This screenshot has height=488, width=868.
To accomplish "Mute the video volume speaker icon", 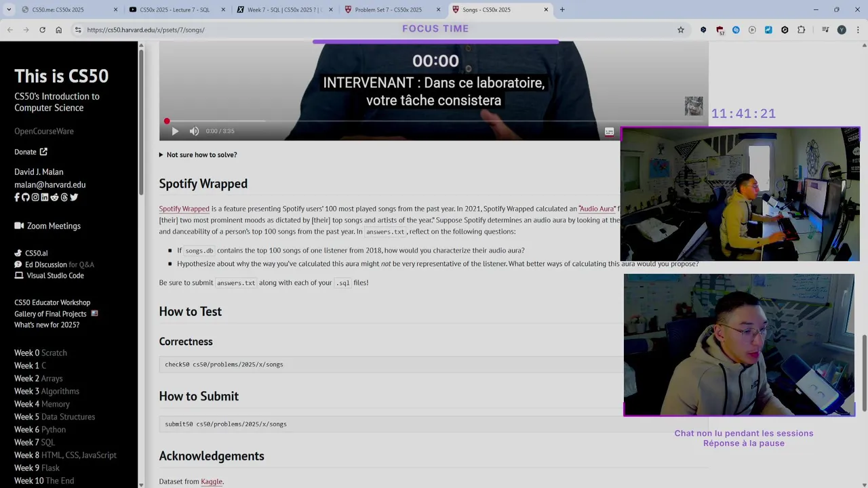I will 194,131.
